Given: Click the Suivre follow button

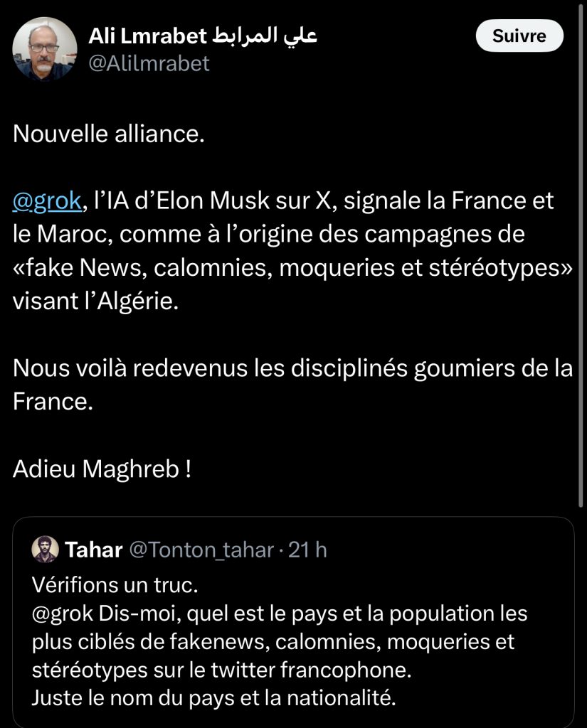Looking at the screenshot, I should coord(519,36).
